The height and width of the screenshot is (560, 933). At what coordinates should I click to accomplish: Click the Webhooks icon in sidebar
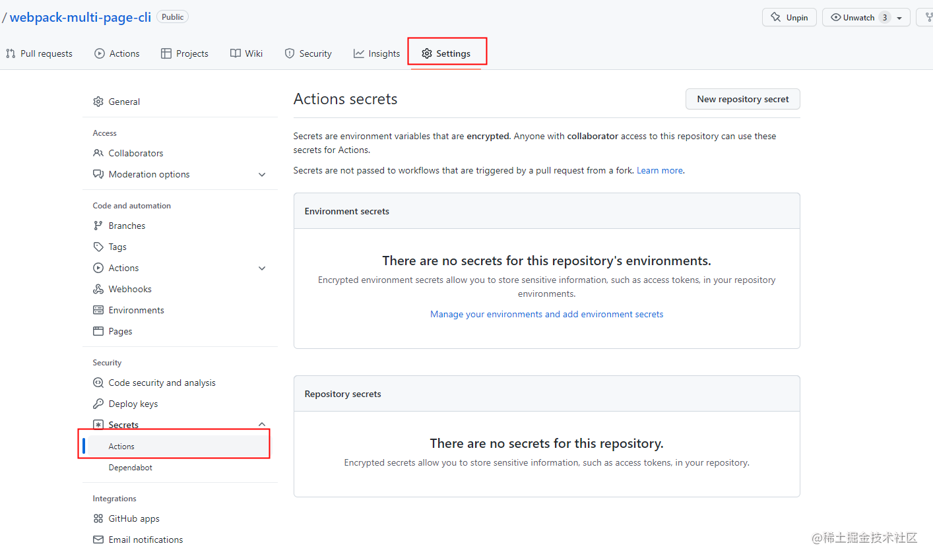point(98,289)
